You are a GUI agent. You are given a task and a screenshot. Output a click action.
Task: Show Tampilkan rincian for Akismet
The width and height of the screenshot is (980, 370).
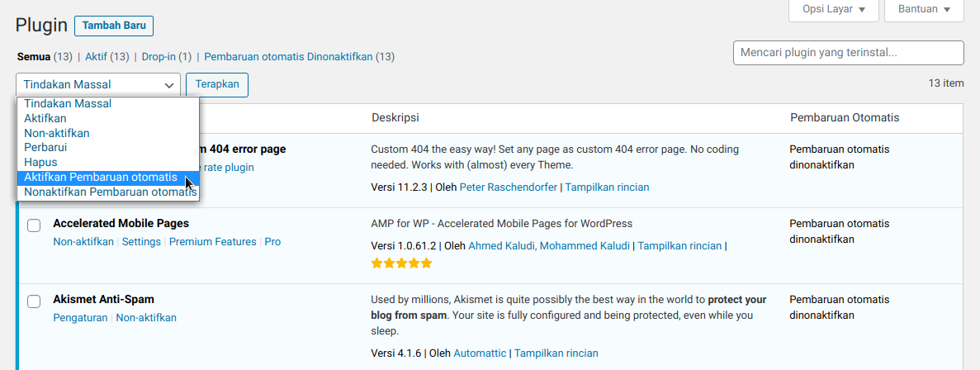tap(556, 353)
